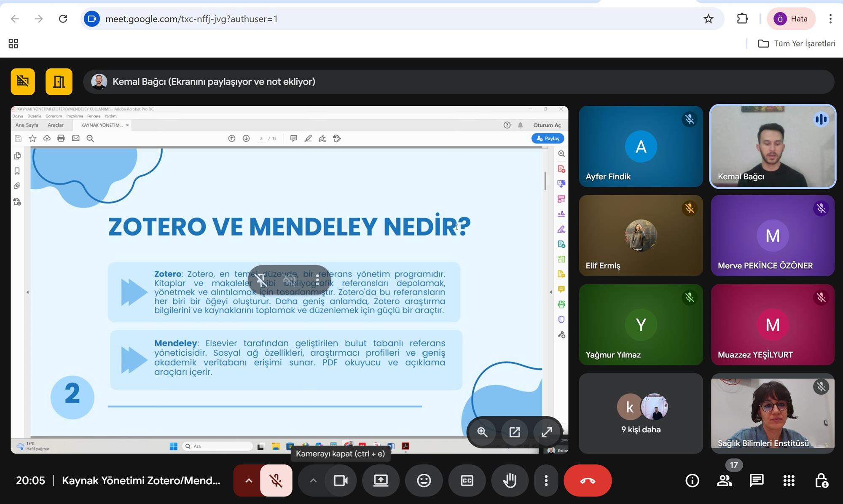Unpin the shared presentation using the overlay pin icon
Screen dimensions: 843x504
point(261,280)
